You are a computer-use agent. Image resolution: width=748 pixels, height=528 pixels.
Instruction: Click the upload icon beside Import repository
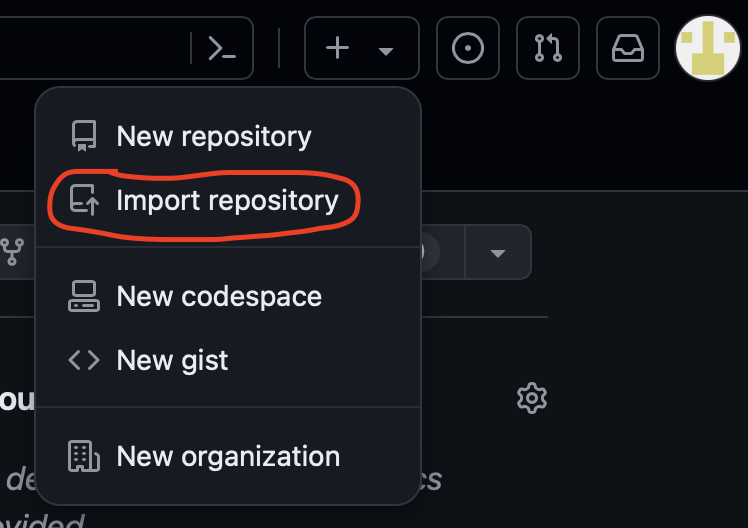point(84,201)
